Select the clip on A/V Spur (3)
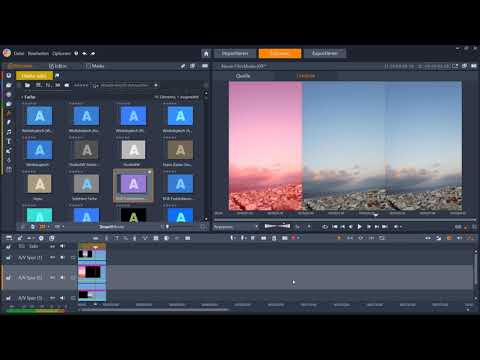This screenshot has width=480, height=360. [92, 295]
